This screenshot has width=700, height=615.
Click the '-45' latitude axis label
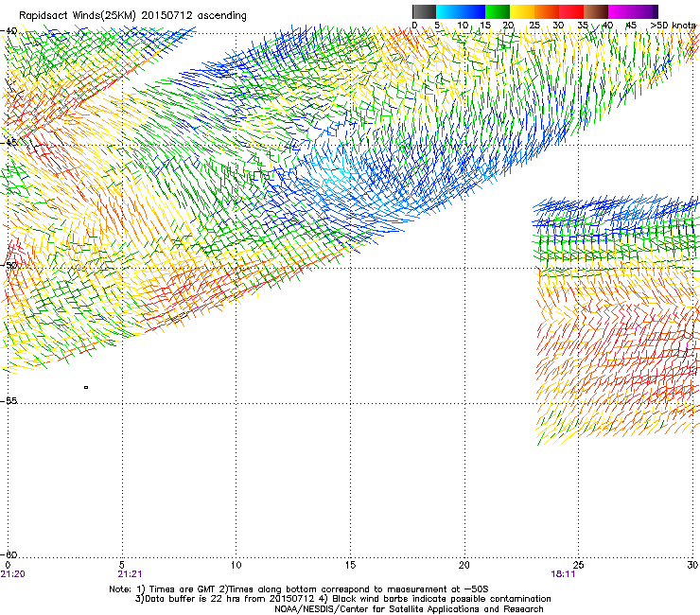pos(9,143)
